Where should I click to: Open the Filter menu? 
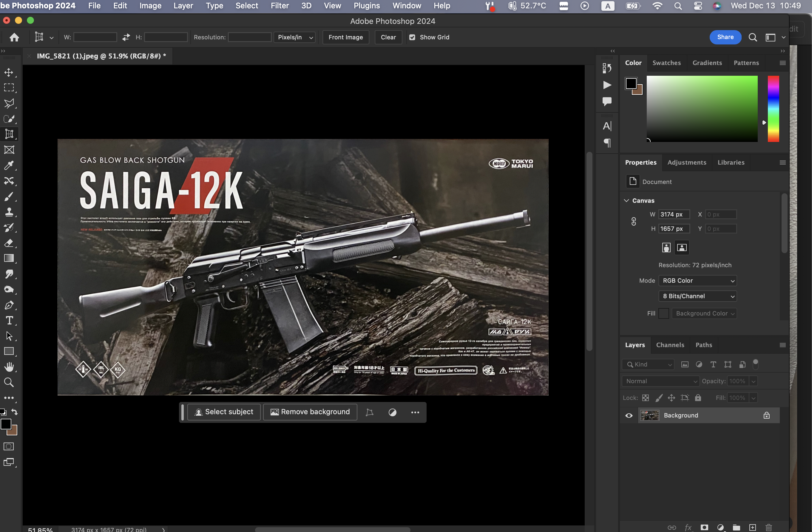coord(280,6)
